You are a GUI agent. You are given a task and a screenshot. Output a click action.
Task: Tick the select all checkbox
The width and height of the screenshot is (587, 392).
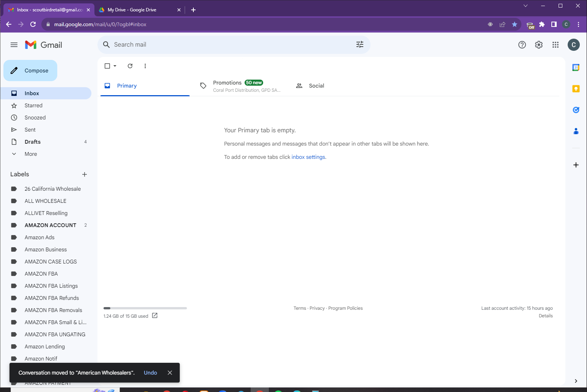point(107,66)
